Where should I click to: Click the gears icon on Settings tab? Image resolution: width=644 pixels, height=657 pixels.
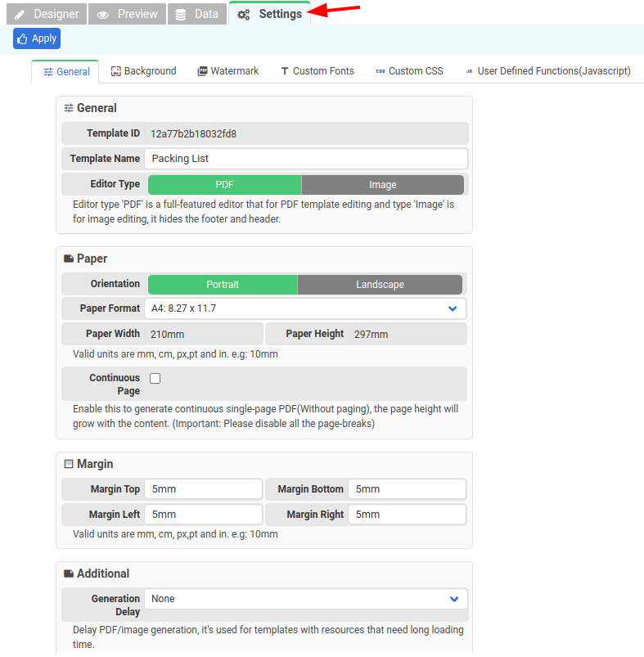243,15
